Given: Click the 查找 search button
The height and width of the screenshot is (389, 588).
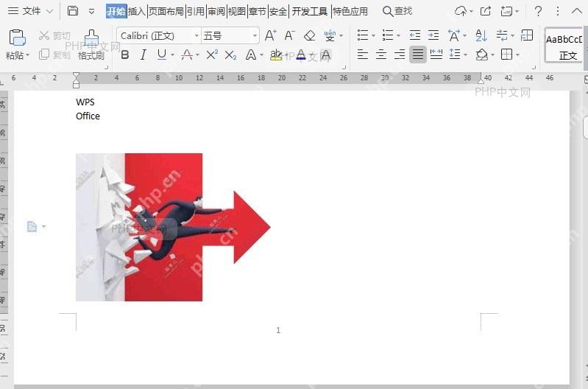Looking at the screenshot, I should (397, 11).
